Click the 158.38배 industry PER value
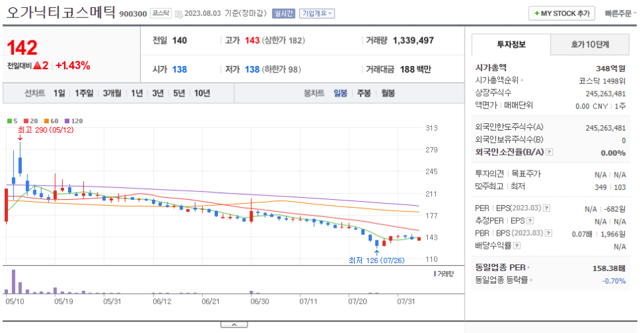644x333 pixels. [x=609, y=268]
